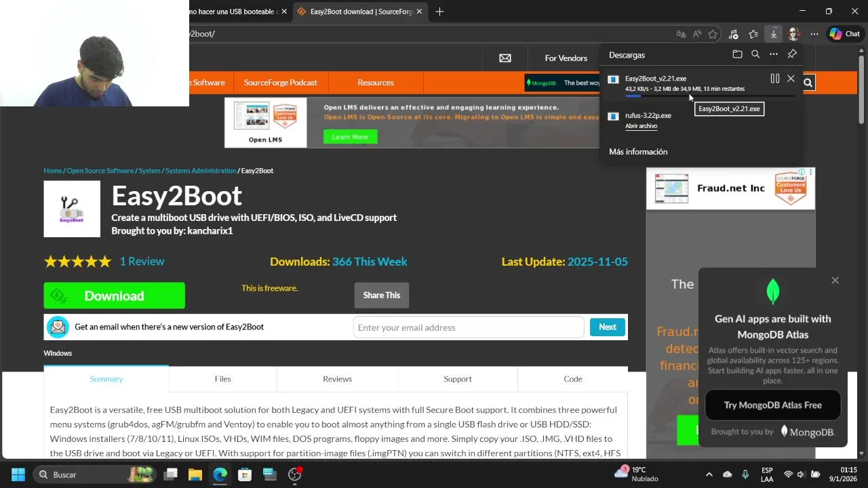Click Más información in downloads panel
Viewport: 868px width, 488px height.
(638, 152)
